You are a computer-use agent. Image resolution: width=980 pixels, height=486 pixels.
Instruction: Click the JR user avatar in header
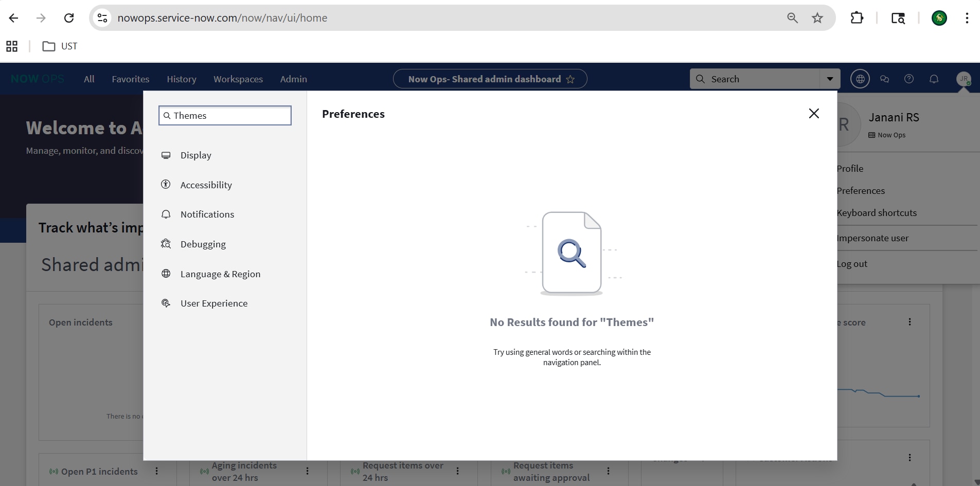pyautogui.click(x=964, y=79)
